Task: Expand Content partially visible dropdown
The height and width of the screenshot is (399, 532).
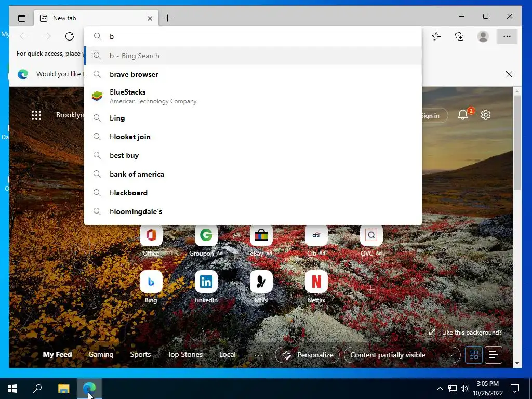Action: pos(402,355)
